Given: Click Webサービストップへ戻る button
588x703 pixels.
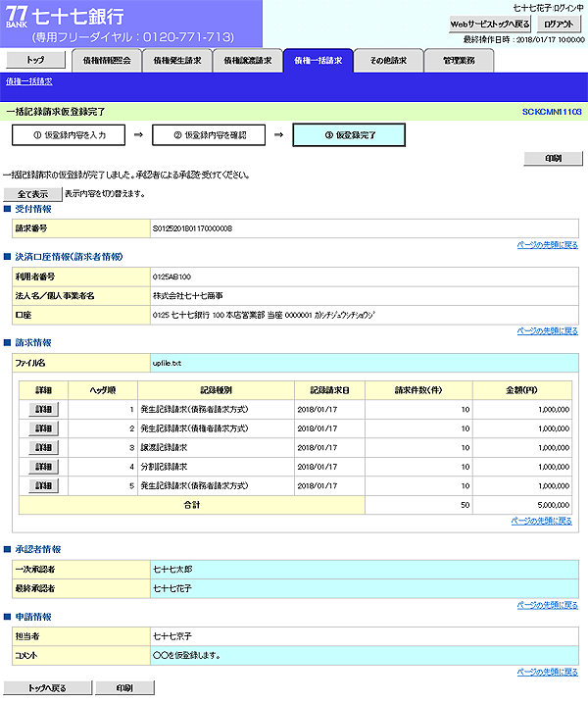Looking at the screenshot, I should pyautogui.click(x=490, y=25).
